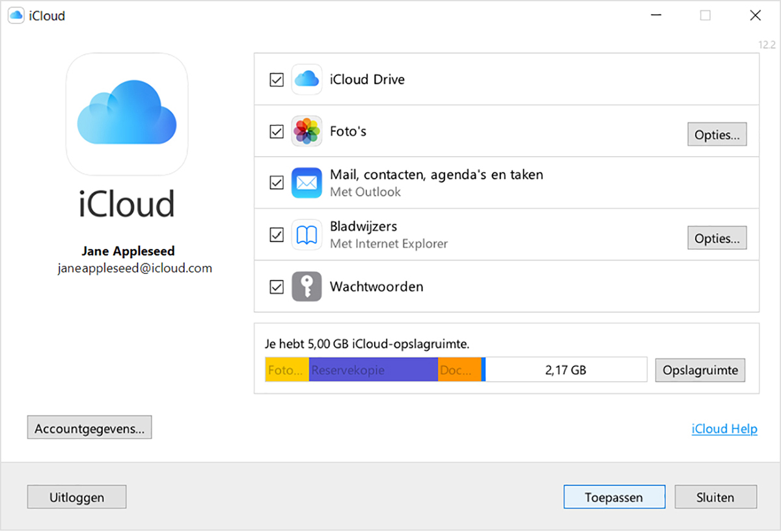The image size is (781, 532).
Task: Open Opties for Bladwijzers
Action: click(x=717, y=237)
